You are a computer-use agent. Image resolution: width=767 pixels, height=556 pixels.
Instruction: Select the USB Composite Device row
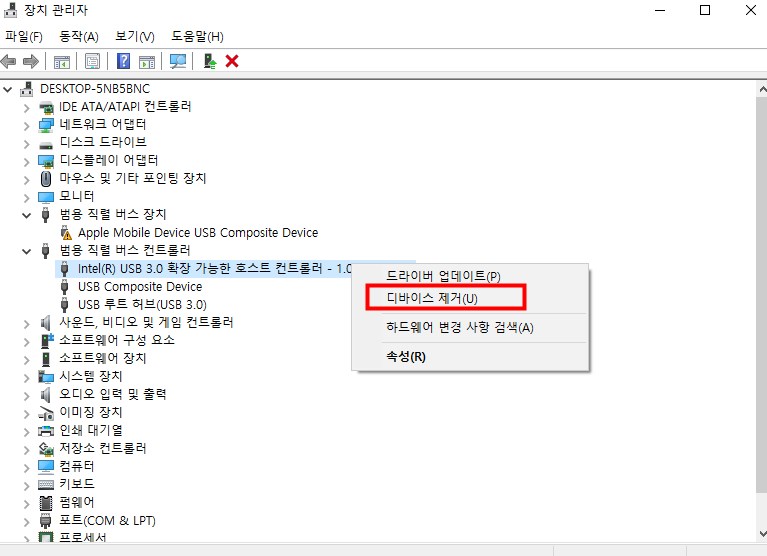(140, 287)
